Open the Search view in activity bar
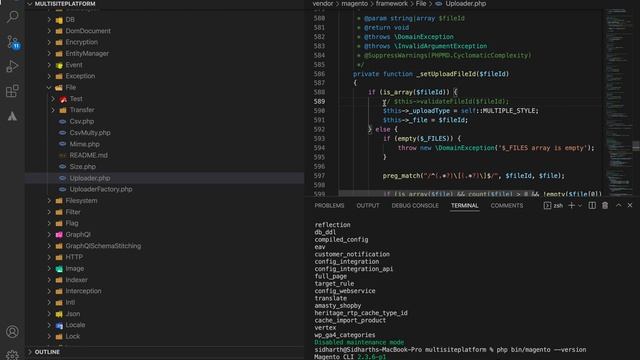This screenshot has width=640, height=360. pos(12,17)
